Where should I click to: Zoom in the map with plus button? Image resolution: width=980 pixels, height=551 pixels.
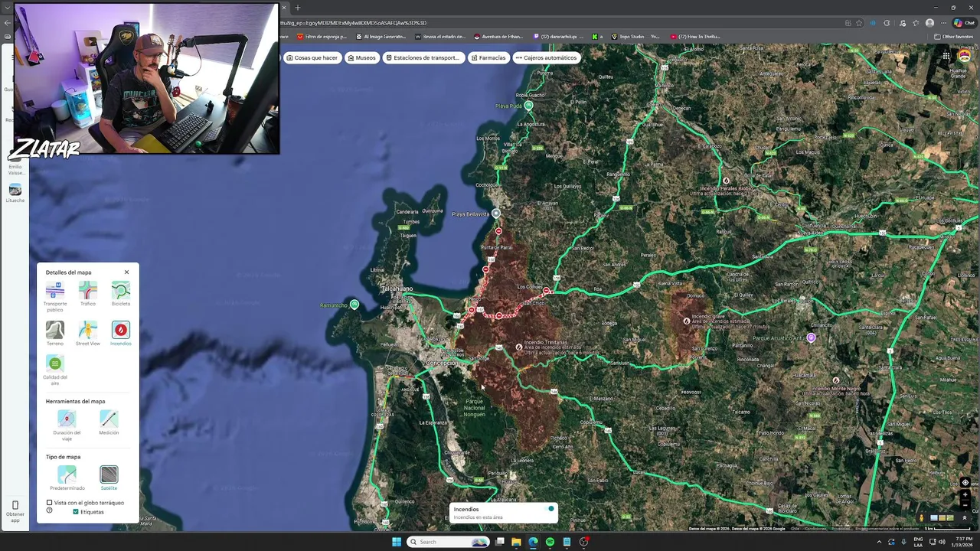pos(965,494)
